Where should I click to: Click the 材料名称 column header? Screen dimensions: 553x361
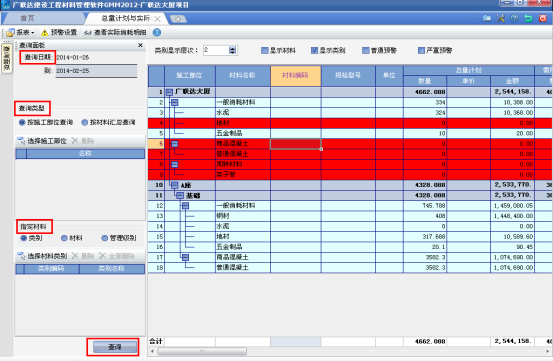pos(243,75)
